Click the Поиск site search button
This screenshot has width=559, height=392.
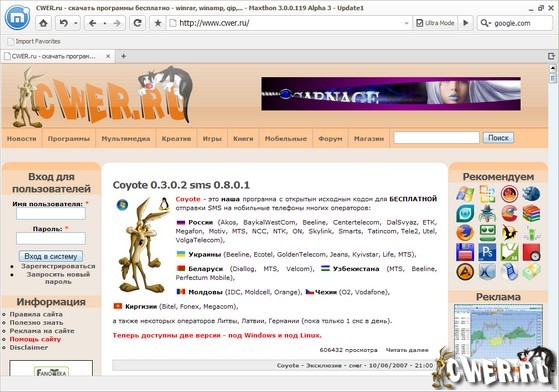coord(498,138)
